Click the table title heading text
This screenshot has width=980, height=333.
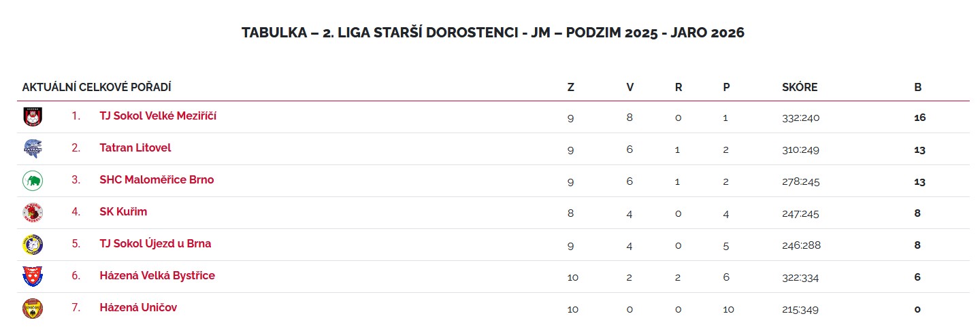pyautogui.click(x=493, y=33)
